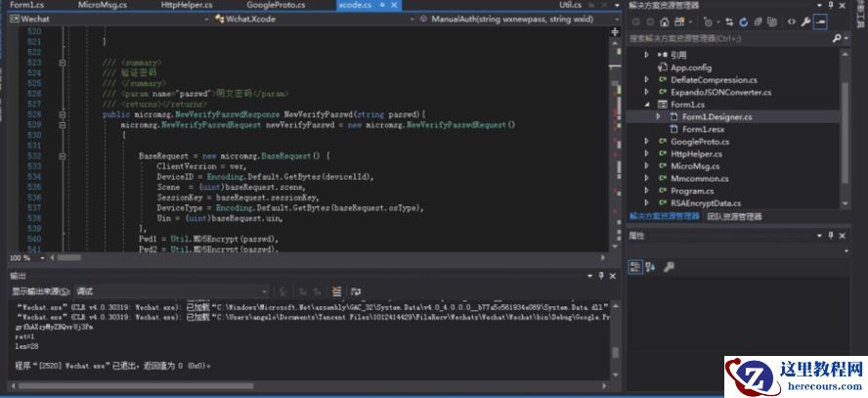The image size is (868, 398).
Task: Switch to the Util.cs editor tab
Action: [x=570, y=5]
